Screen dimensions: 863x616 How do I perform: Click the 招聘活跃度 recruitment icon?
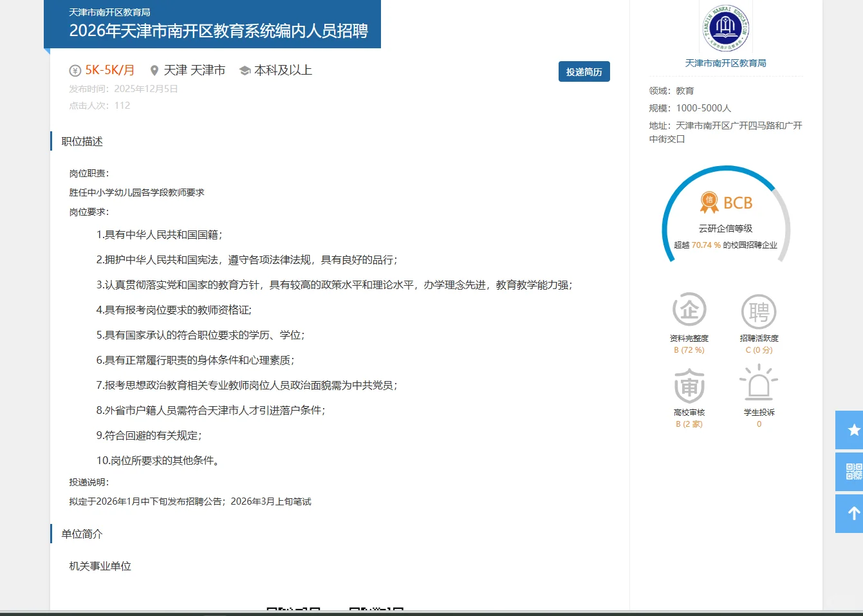click(x=759, y=311)
